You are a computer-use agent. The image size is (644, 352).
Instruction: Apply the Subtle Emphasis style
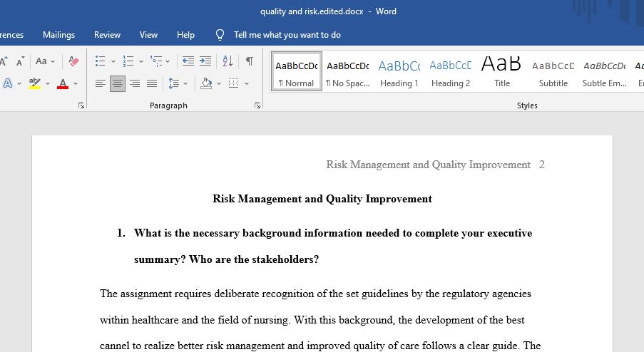point(605,71)
